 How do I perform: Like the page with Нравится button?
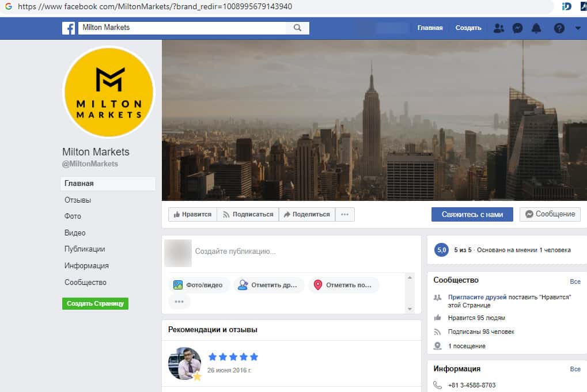click(x=192, y=214)
